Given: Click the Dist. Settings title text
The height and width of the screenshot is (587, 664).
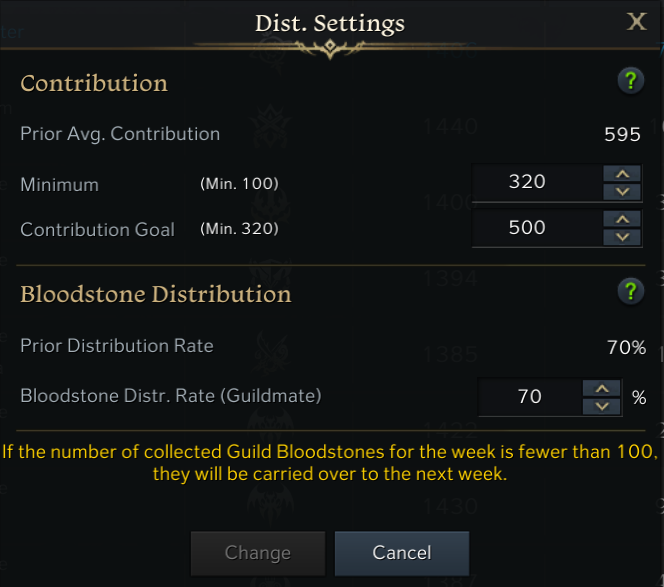Looking at the screenshot, I should tap(330, 23).
